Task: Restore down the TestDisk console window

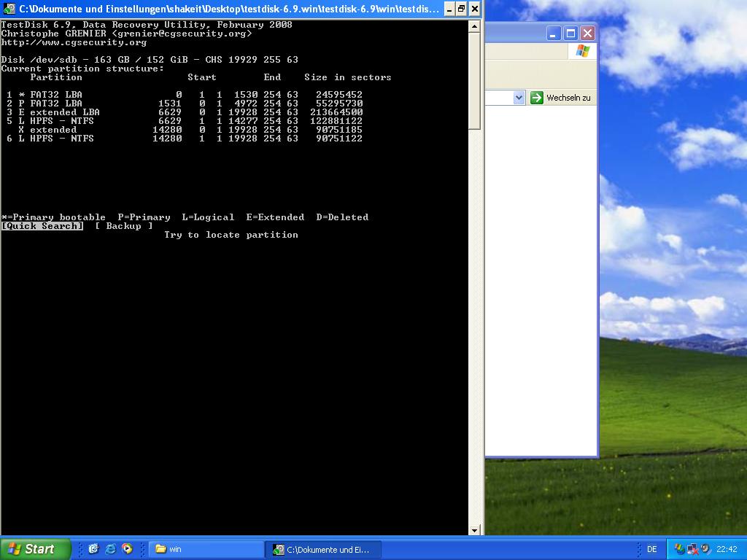Action: coord(461,9)
